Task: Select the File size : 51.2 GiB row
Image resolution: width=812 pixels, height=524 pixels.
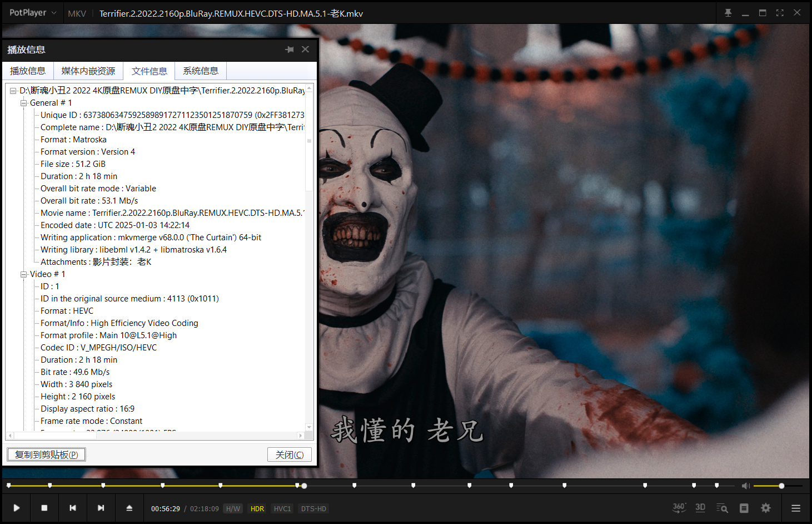Action: tap(73, 164)
